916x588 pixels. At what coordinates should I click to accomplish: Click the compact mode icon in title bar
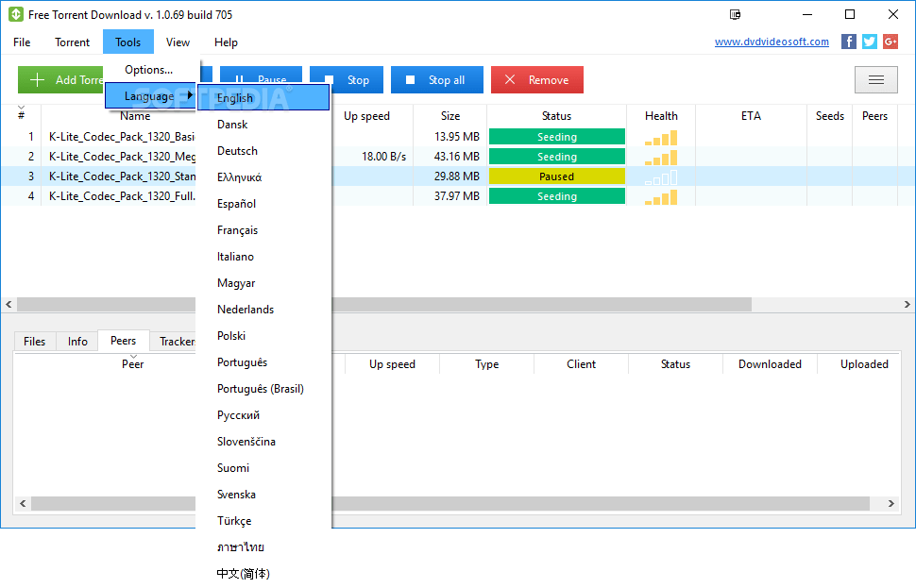click(x=735, y=14)
